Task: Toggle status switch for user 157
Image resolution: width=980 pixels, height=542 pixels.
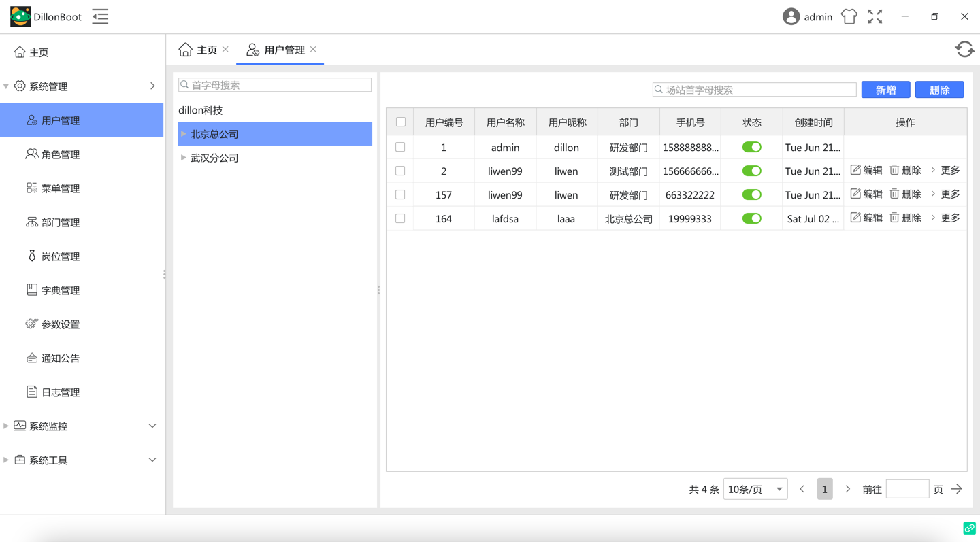Action: tap(751, 194)
